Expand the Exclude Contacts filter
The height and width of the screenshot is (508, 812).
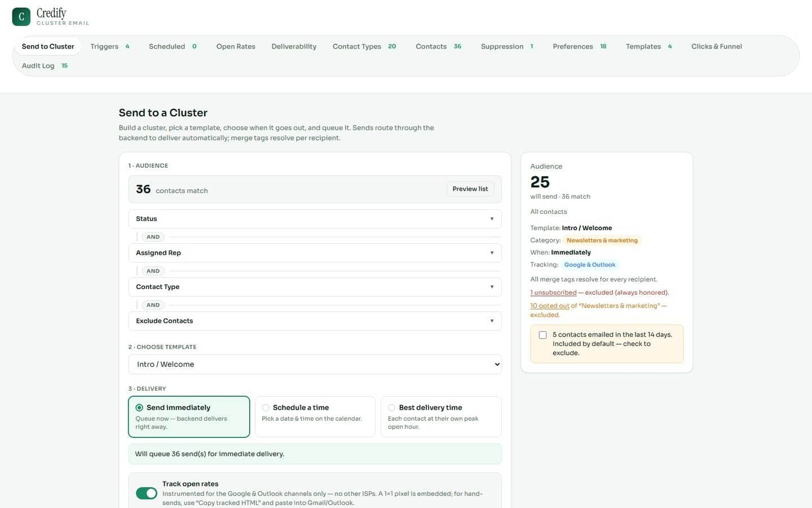pos(315,321)
